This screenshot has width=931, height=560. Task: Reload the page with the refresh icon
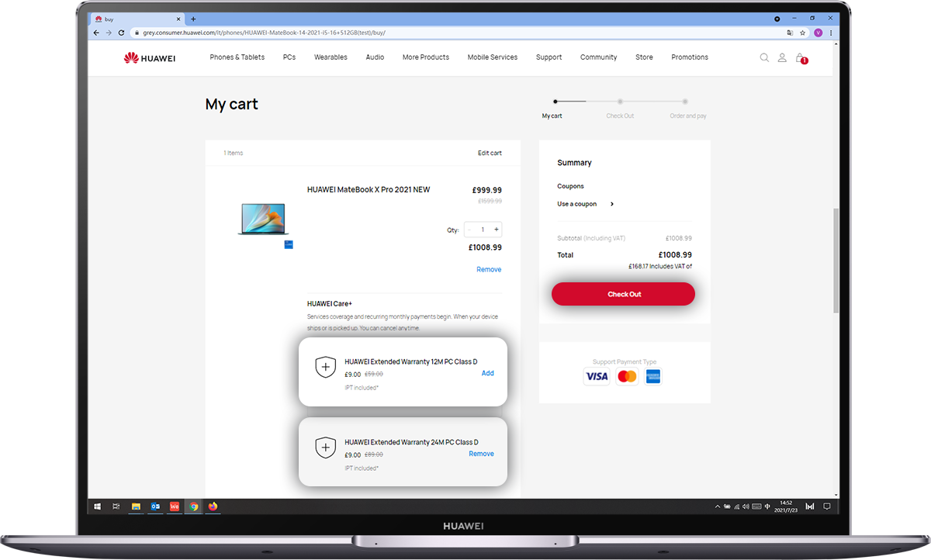(121, 33)
